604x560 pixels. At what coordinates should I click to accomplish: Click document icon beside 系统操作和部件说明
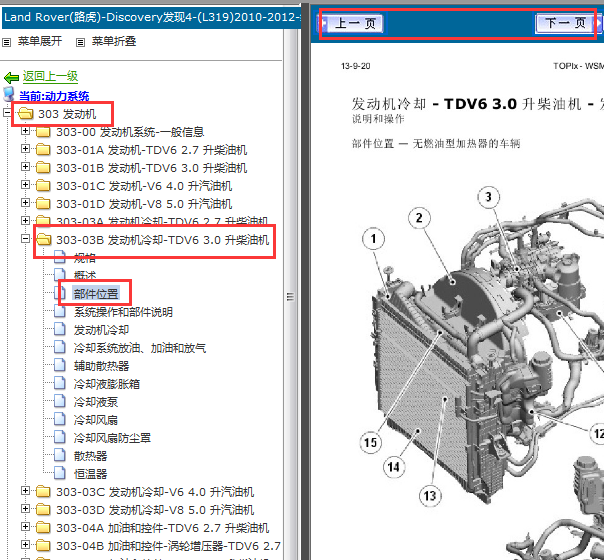pyautogui.click(x=60, y=311)
